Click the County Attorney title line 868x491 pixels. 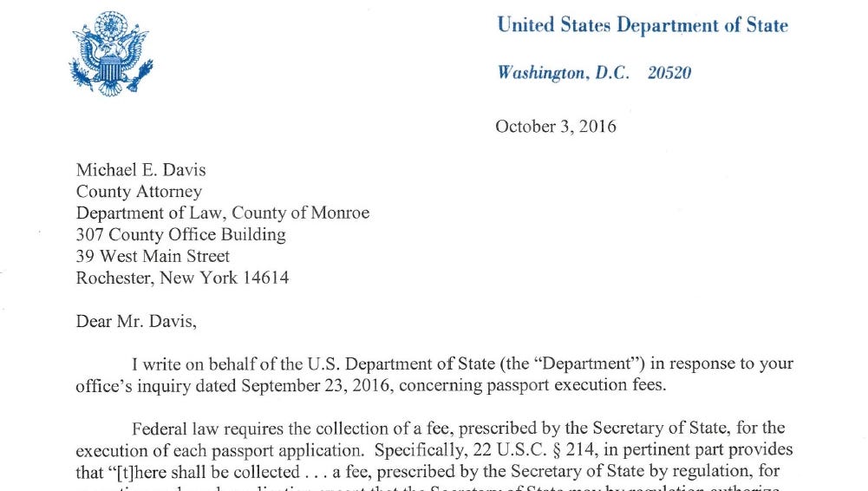139,191
